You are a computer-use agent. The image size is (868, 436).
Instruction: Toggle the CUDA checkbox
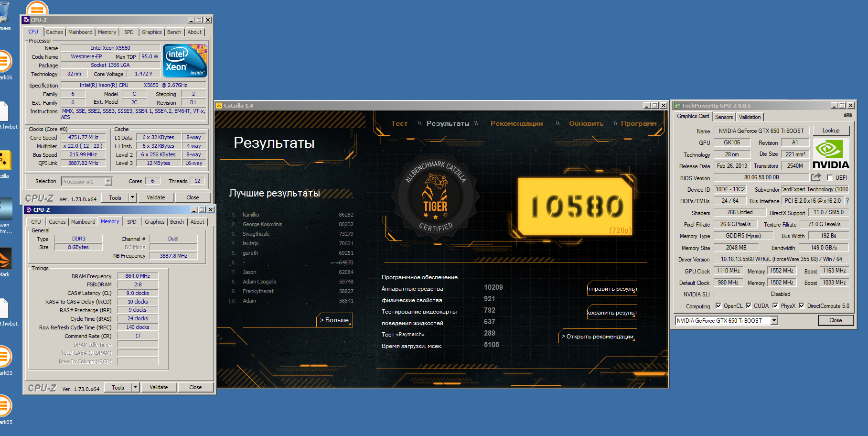(x=749, y=305)
